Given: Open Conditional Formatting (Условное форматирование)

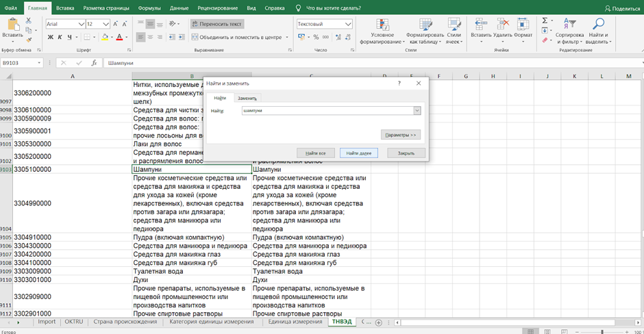Looking at the screenshot, I should (x=382, y=25).
